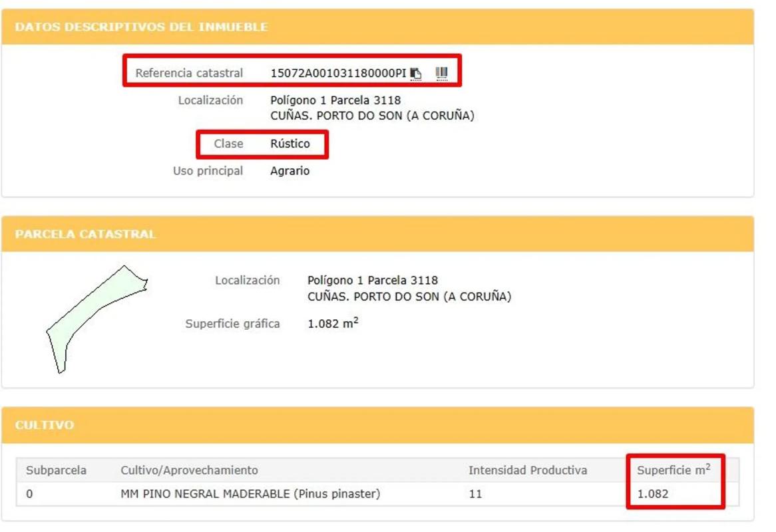This screenshot has height=532, width=776.
Task: Open the parcel shape thumbnail
Action: point(96,319)
